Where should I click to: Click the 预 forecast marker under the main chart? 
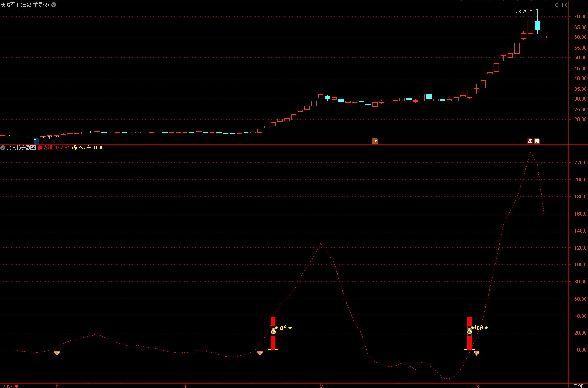pyautogui.click(x=375, y=141)
